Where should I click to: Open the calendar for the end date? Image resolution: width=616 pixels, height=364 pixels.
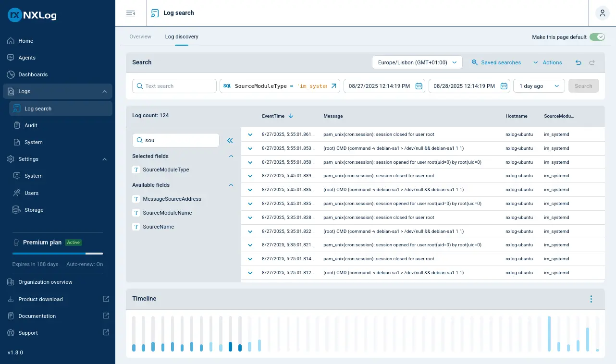click(504, 86)
